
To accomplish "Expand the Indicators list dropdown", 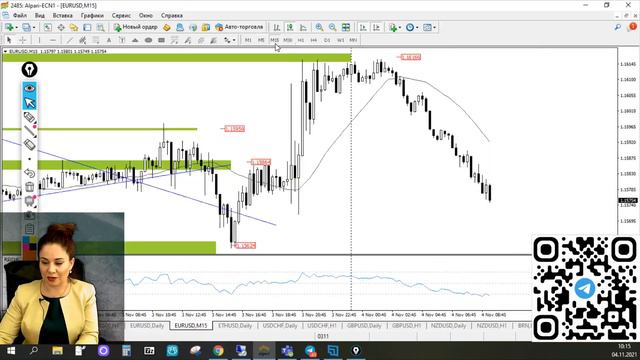I will click(x=400, y=27).
